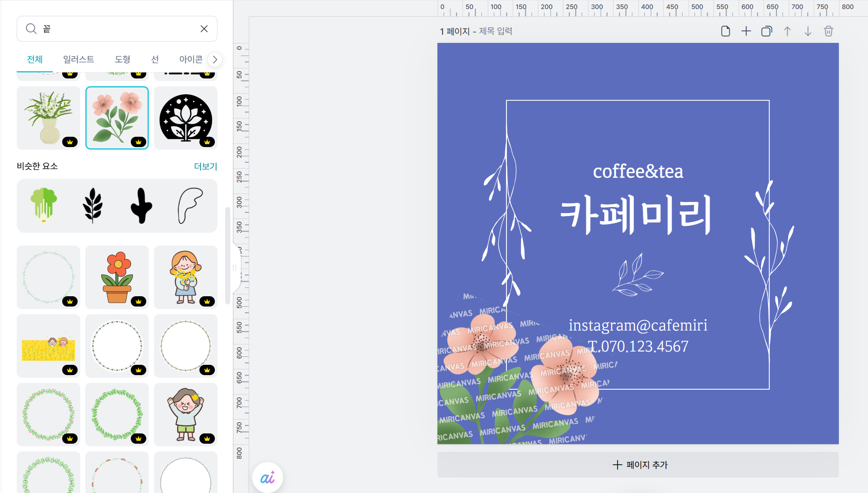Move page down arrow
This screenshot has width=868, height=493.
[808, 31]
